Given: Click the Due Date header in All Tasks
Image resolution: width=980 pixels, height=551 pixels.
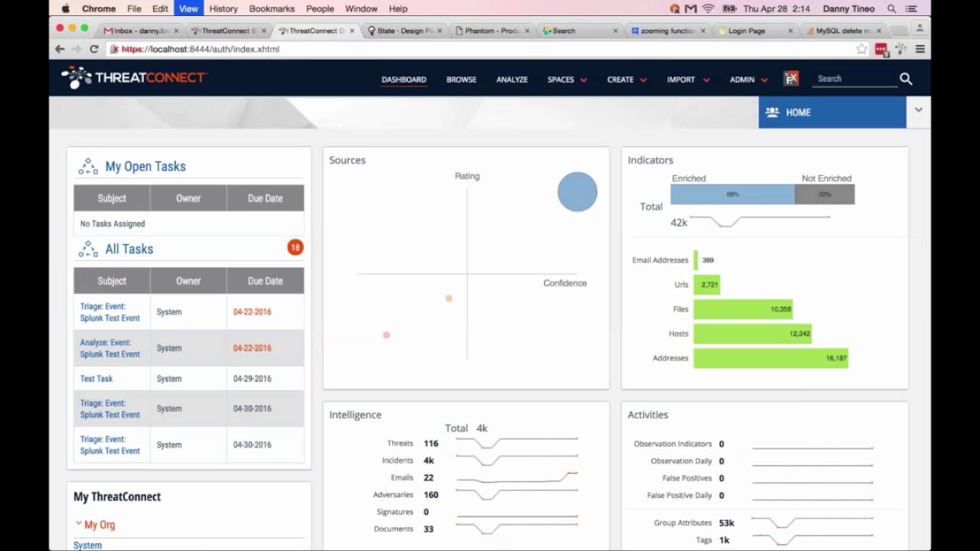Looking at the screenshot, I should [265, 281].
